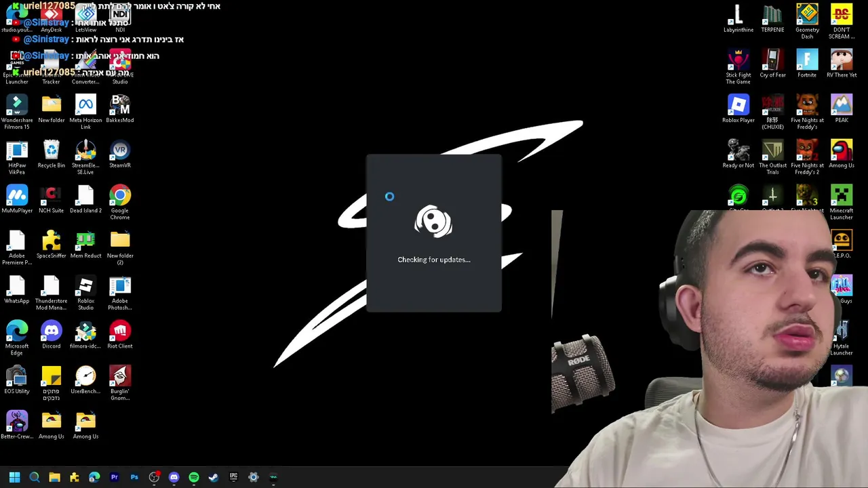Image resolution: width=868 pixels, height=488 pixels.
Task: Open Minecraft Launcher desktop shortcut
Action: (x=842, y=202)
